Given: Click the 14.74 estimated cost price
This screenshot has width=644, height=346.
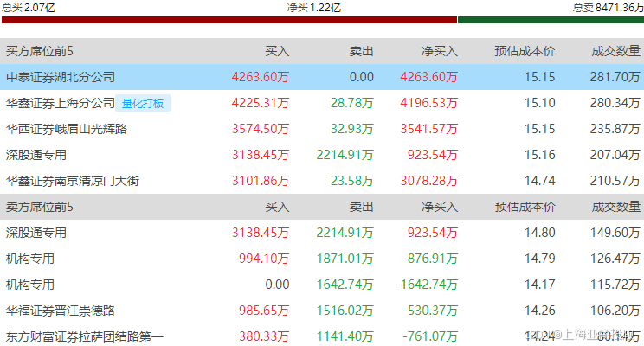Looking at the screenshot, I should (539, 181).
